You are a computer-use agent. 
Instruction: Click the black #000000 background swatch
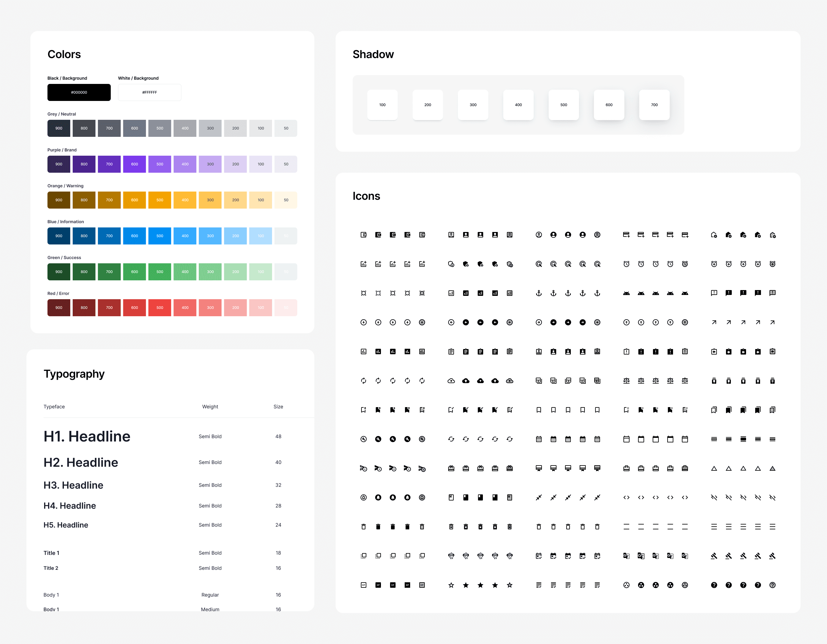coord(79,92)
